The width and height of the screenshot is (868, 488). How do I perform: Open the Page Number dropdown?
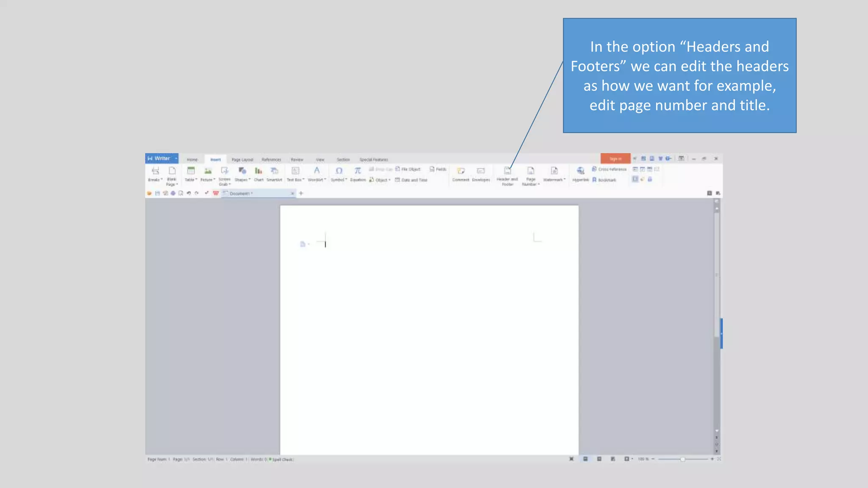pos(531,176)
